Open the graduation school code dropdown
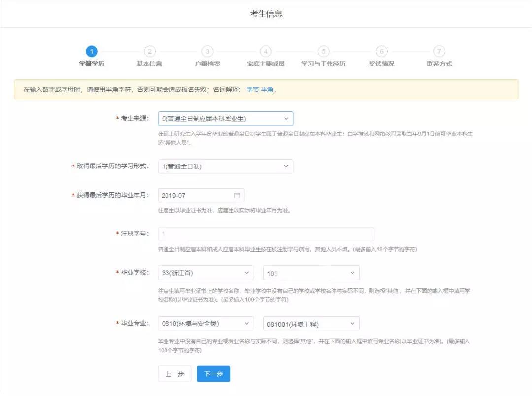Screen dimensions: 532x396 (x=311, y=272)
